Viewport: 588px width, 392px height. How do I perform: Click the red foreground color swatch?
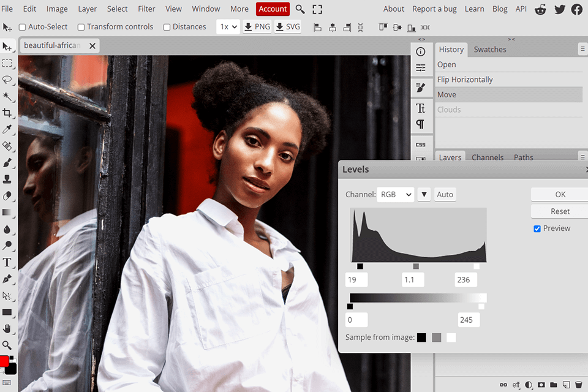pos(4,361)
